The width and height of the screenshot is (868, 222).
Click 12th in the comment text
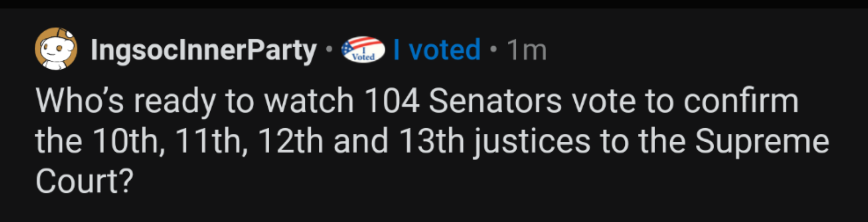pos(291,141)
